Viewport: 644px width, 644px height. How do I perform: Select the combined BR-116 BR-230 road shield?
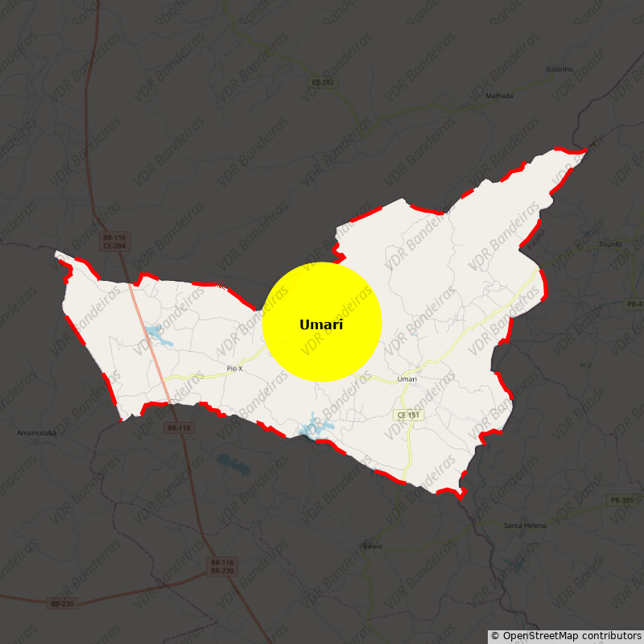pos(222,566)
